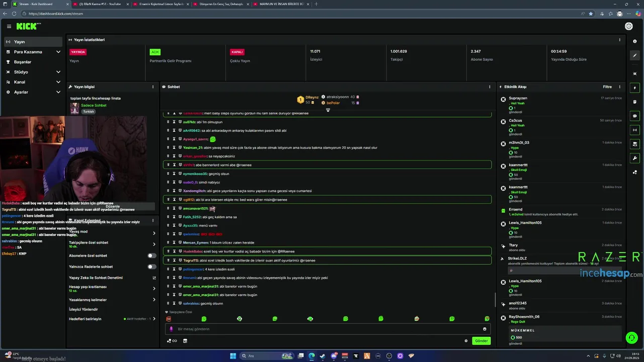The width and height of the screenshot is (644, 362).
Task: Switch to Dünyanın En Genç Suç Dehası tab
Action: click(221, 4)
